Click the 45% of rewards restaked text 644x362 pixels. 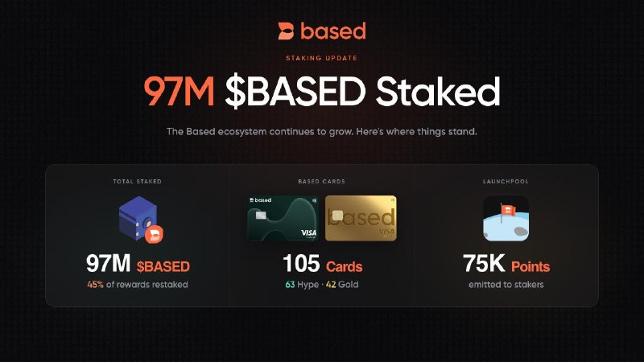coord(138,285)
